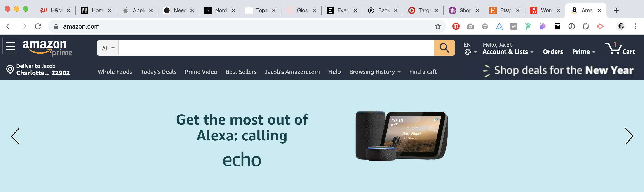Viewport: 644px width, 192px height.
Task: Click the browser forward arrow
Action: click(x=24, y=26)
